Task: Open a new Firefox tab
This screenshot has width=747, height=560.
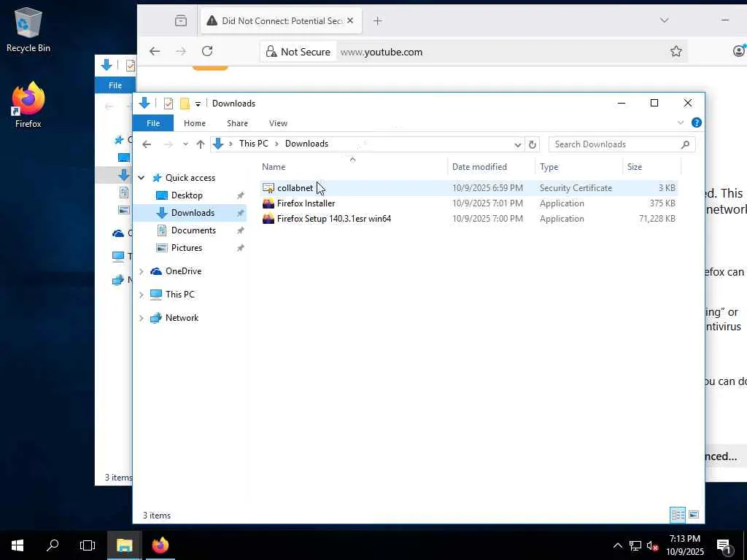Action: click(377, 21)
